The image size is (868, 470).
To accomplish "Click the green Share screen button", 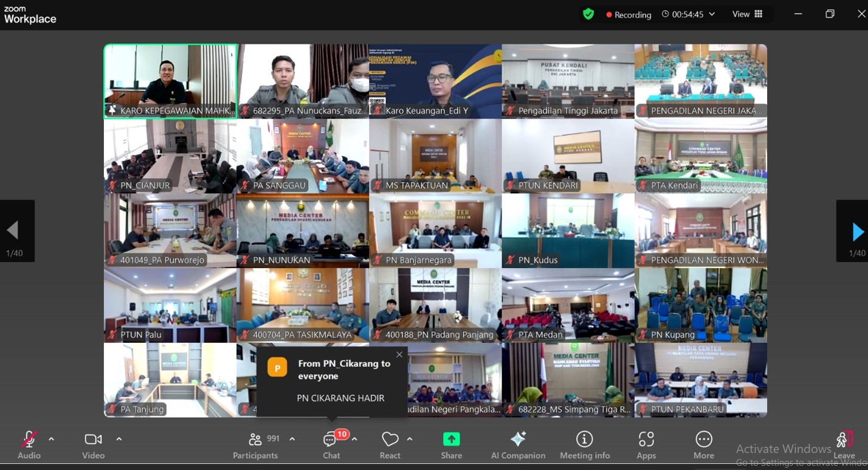I will [x=451, y=445].
